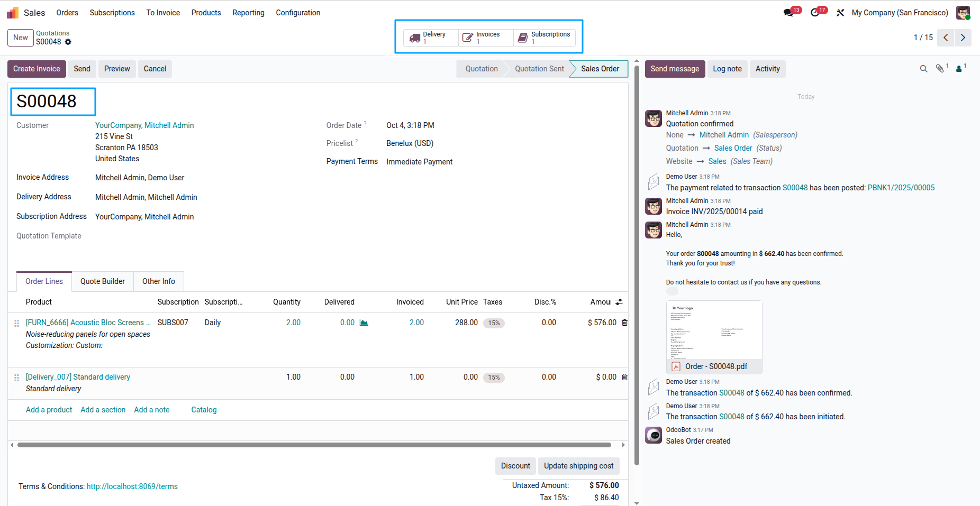Screen dimensions: 980x506
Task: Open the Reporting menu
Action: (248, 13)
